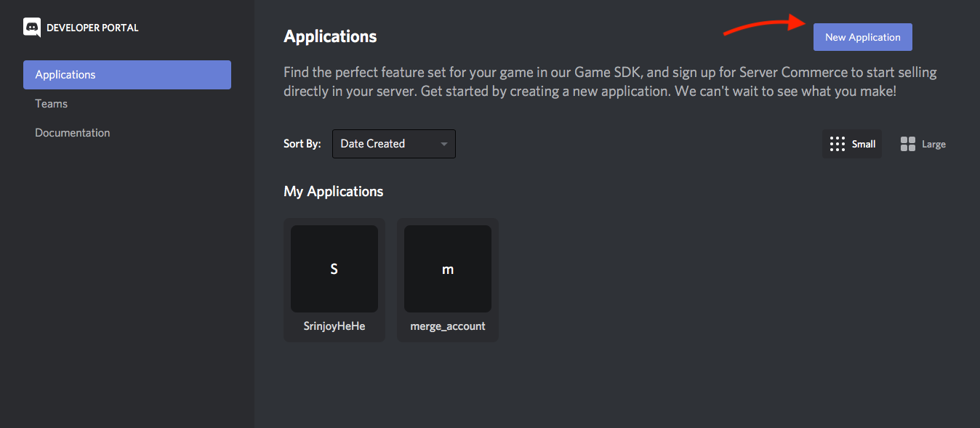Click the SrinjoyHeHe application name
Viewport: 980px width, 428px height.
pos(334,326)
